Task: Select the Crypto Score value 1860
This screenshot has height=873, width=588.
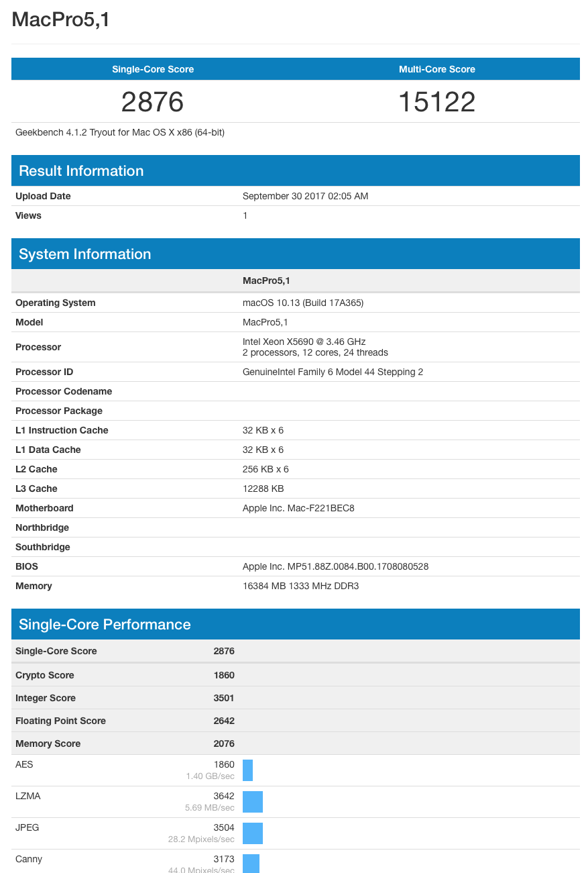Action: coord(224,675)
